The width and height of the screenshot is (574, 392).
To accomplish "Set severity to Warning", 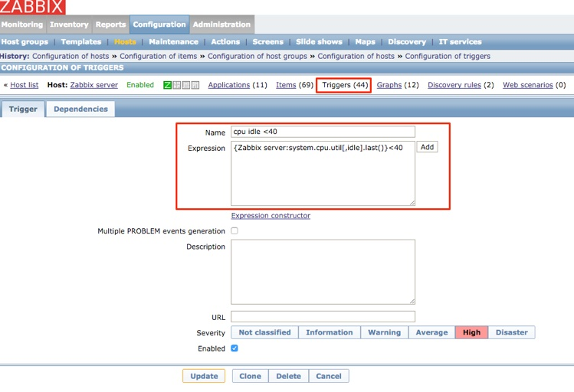I will [385, 332].
